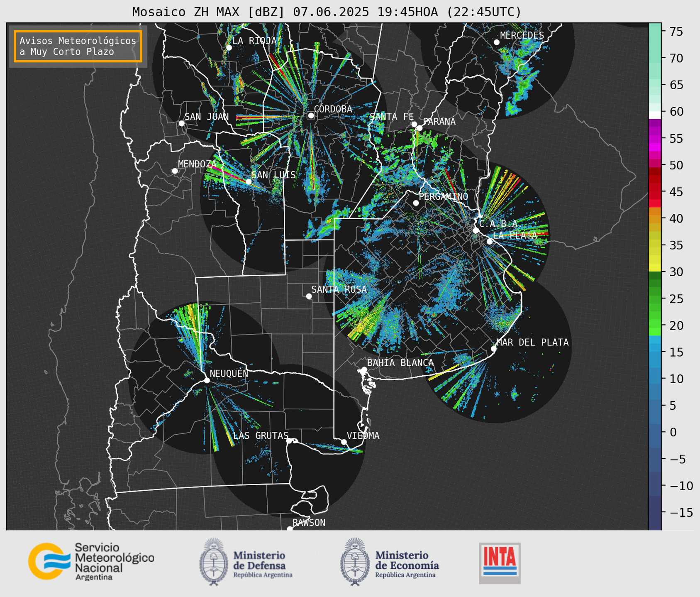Click the Santa Rosa city marker dot
This screenshot has height=597, width=700.
tap(309, 296)
